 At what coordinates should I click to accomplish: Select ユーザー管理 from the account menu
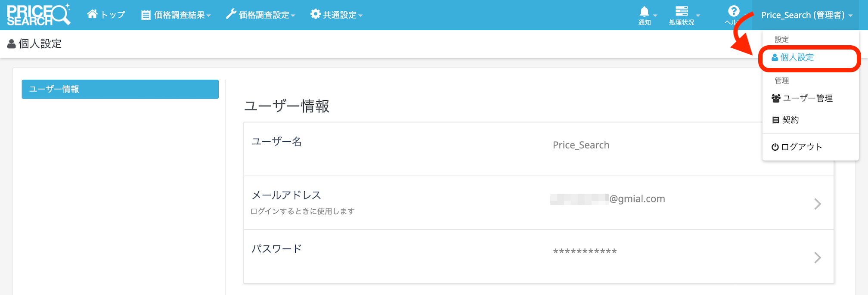tap(807, 98)
